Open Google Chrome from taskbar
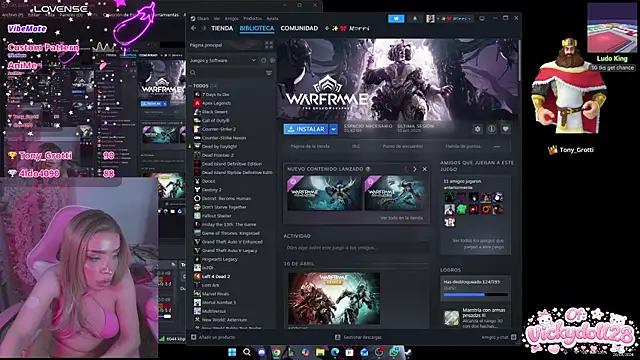Image resolution: width=640 pixels, height=360 pixels. tap(276, 352)
